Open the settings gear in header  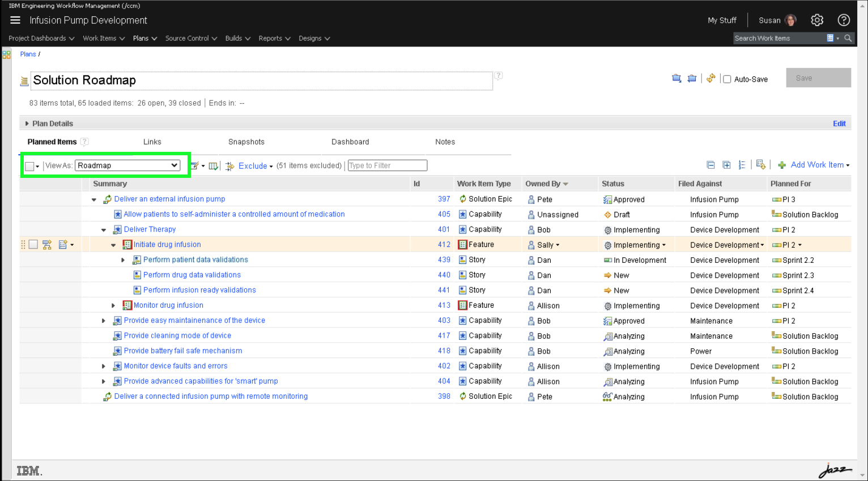(x=816, y=20)
